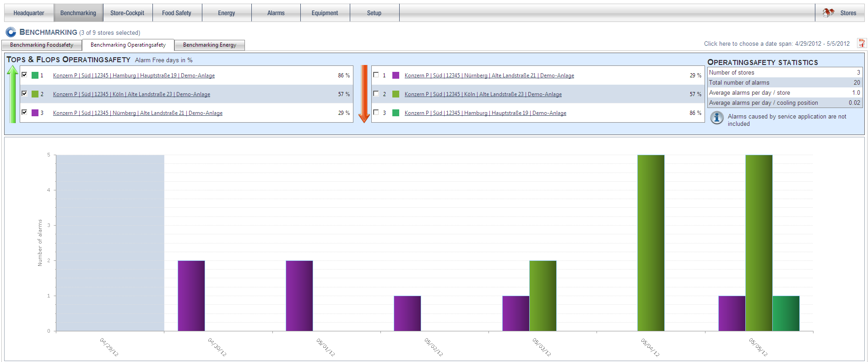Image resolution: width=868 pixels, height=362 pixels.
Task: Click purple bar for 04/30/12
Action: pyautogui.click(x=191, y=296)
